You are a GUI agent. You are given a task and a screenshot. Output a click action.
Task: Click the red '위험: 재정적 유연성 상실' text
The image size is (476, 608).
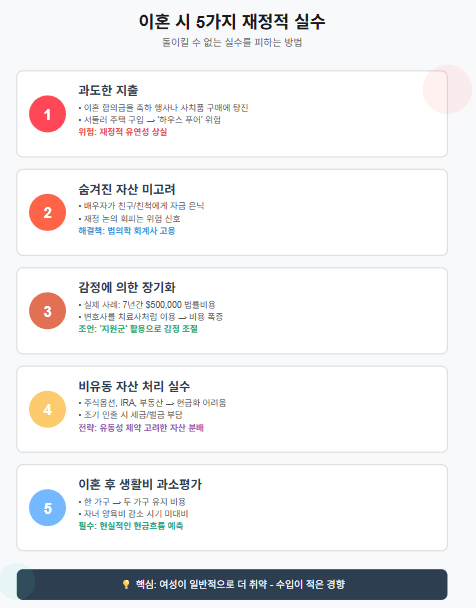(123, 132)
